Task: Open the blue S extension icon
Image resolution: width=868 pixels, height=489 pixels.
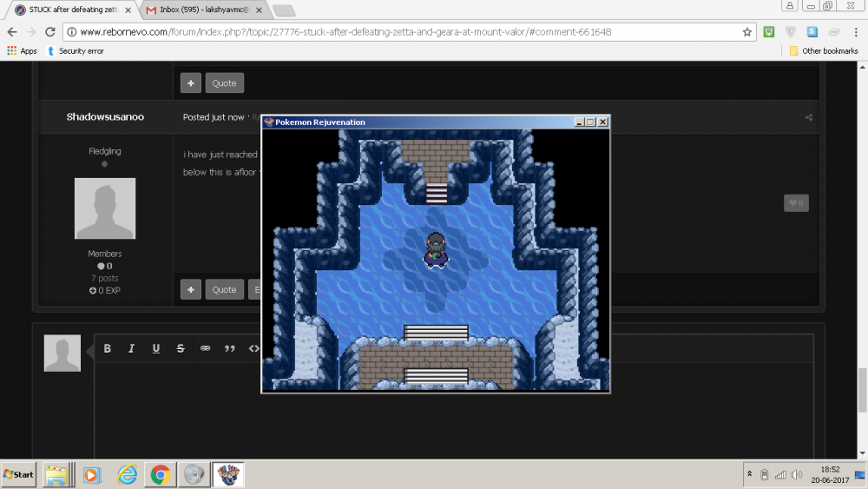Action: point(812,32)
